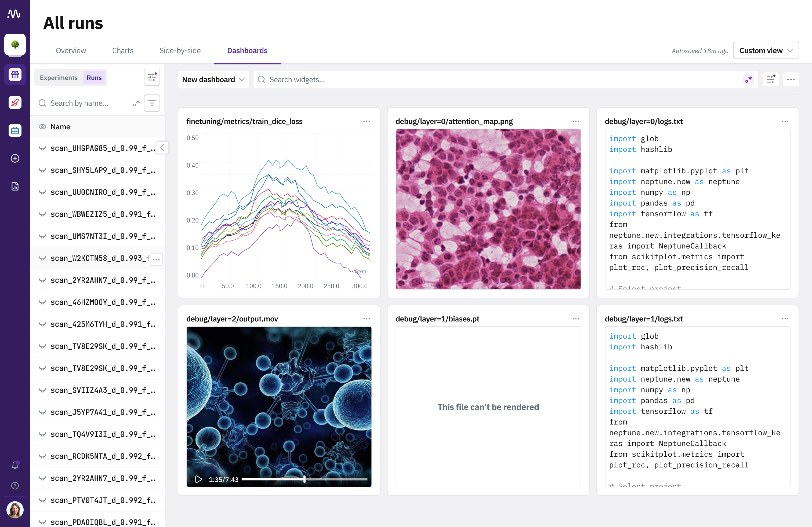Select the Dashboards tab

click(x=247, y=50)
